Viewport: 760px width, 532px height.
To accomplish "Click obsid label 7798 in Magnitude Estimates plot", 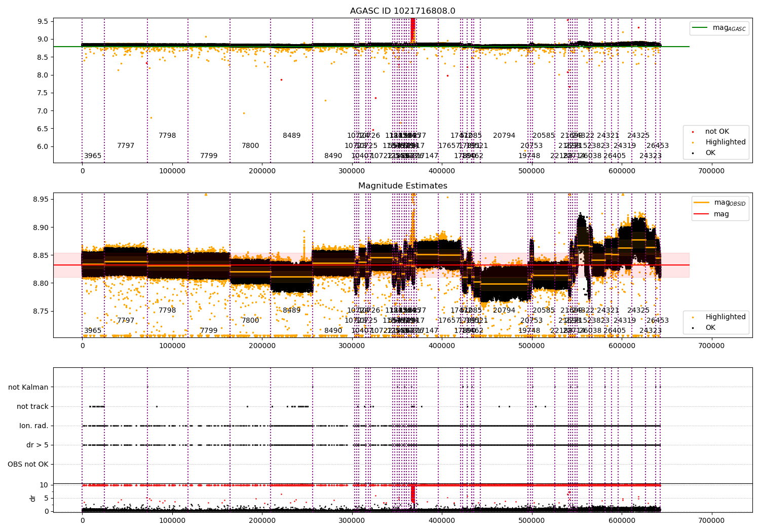I will [x=167, y=311].
